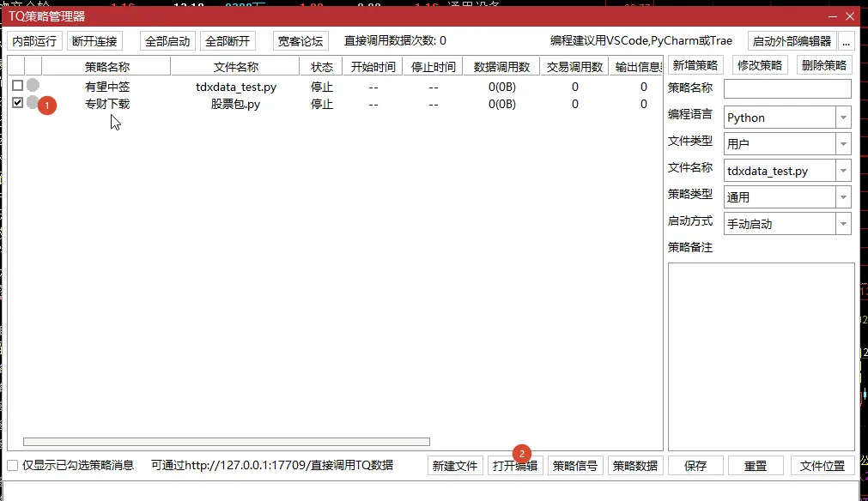This screenshot has width=868, height=501.
Task: Open the 策略类型 通用 dropdown
Action: point(843,196)
